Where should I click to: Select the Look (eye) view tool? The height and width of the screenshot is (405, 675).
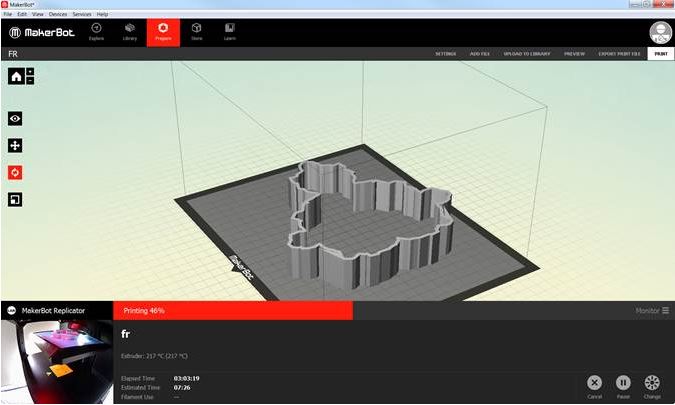[x=15, y=118]
